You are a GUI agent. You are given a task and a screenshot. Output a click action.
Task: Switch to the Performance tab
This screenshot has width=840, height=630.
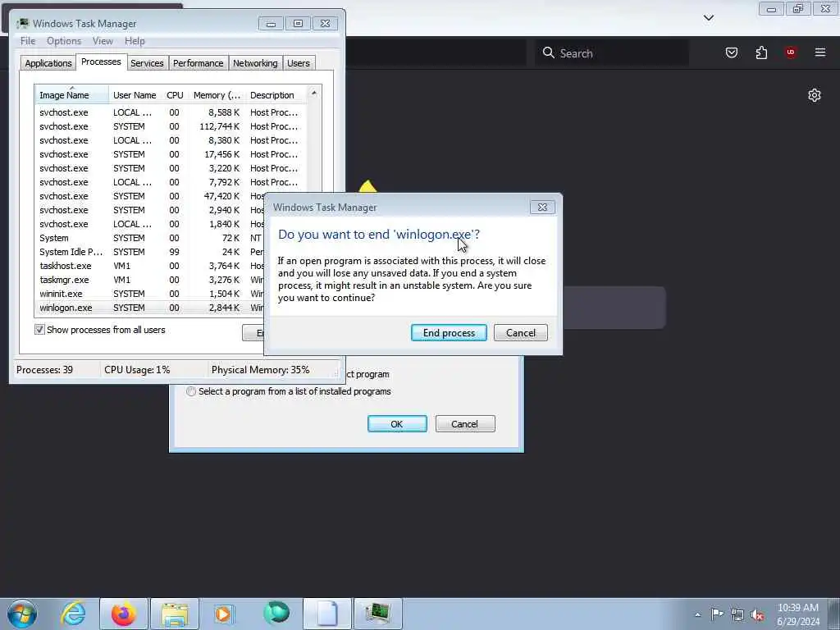click(199, 63)
